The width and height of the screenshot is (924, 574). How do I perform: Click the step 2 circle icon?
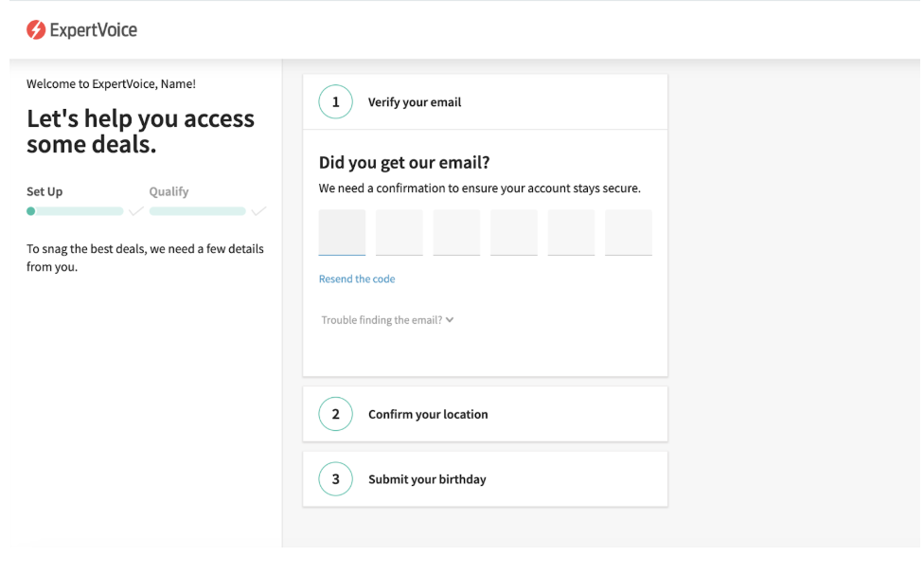(336, 414)
